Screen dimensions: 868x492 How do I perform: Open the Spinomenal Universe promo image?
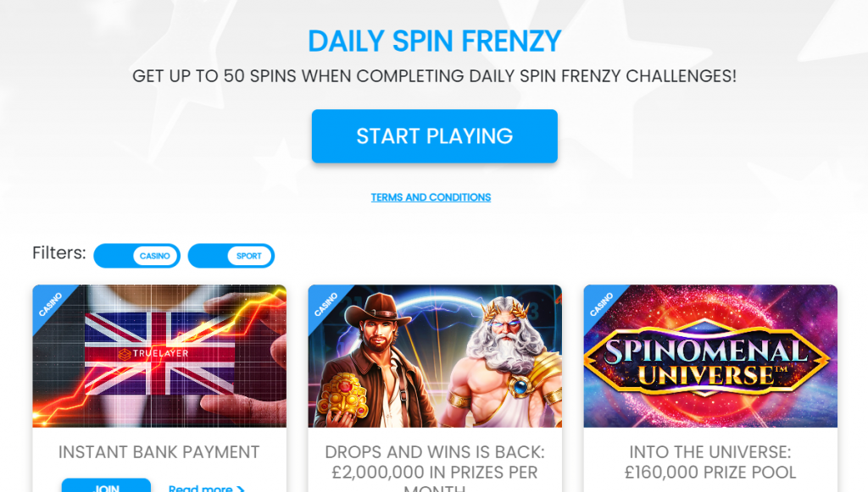point(710,356)
